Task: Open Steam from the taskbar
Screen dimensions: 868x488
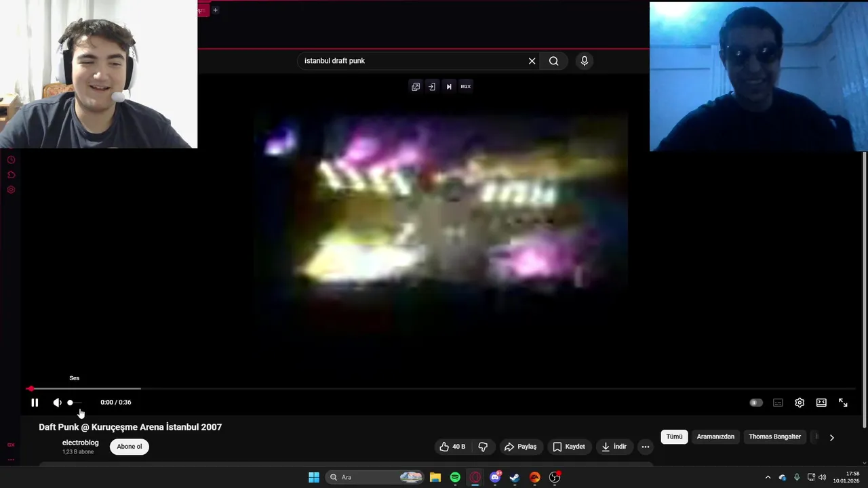Action: point(515,477)
